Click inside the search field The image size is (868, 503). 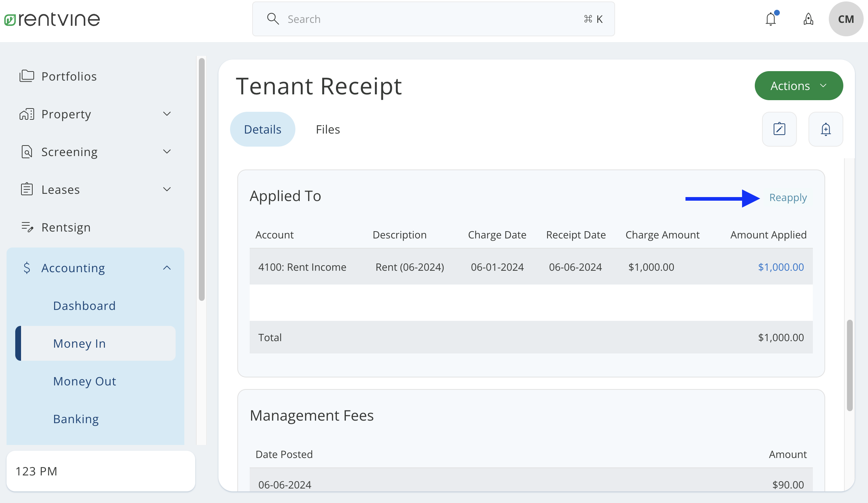click(399, 19)
